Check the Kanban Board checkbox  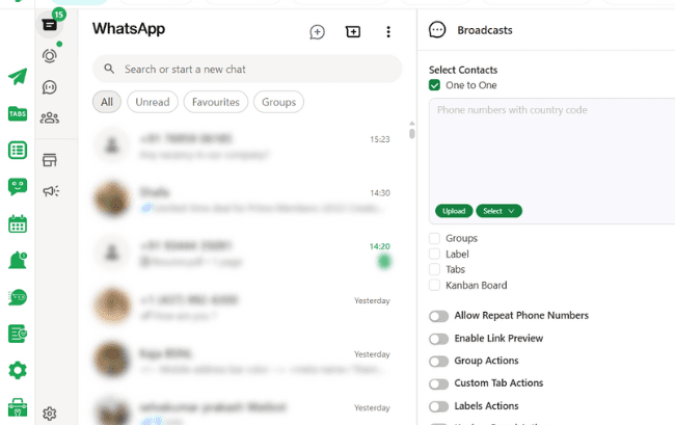click(434, 285)
